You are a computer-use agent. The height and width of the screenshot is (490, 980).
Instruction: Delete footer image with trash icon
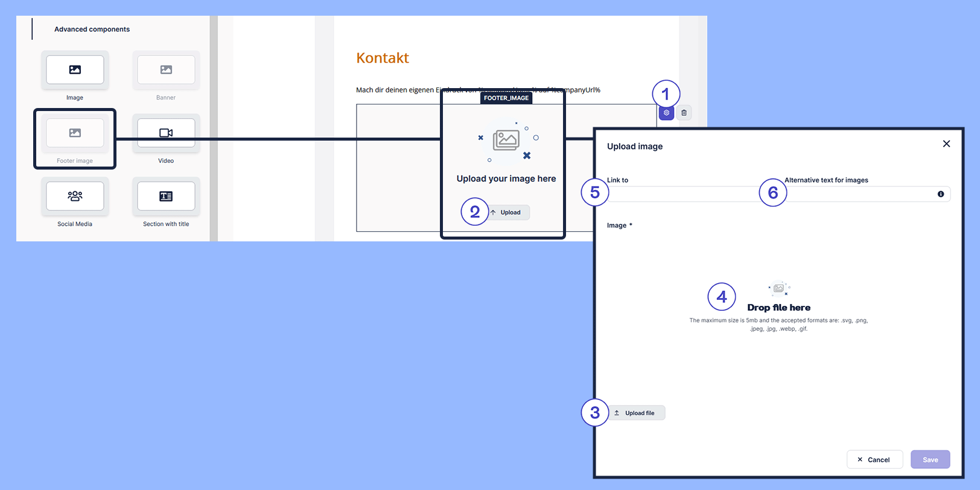(684, 113)
